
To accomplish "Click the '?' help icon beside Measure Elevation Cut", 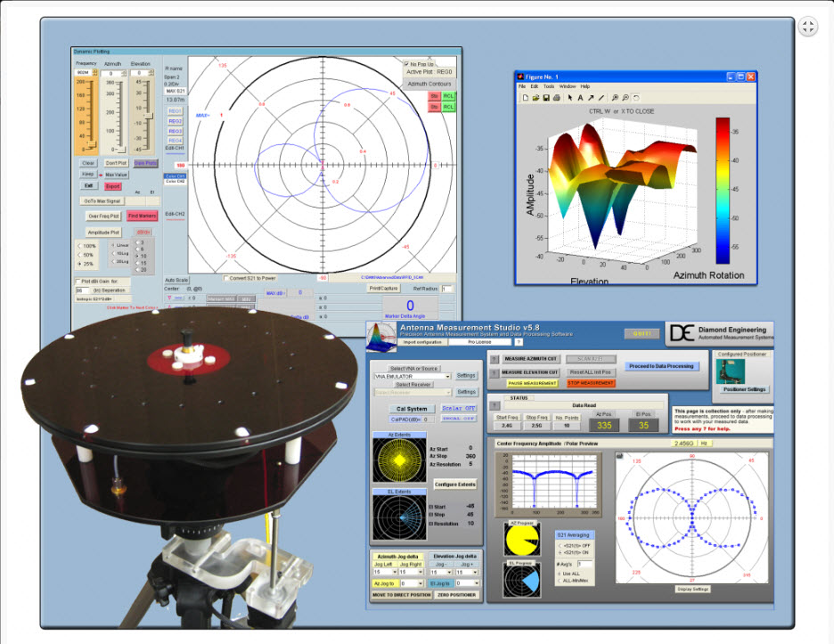I will tap(495, 373).
